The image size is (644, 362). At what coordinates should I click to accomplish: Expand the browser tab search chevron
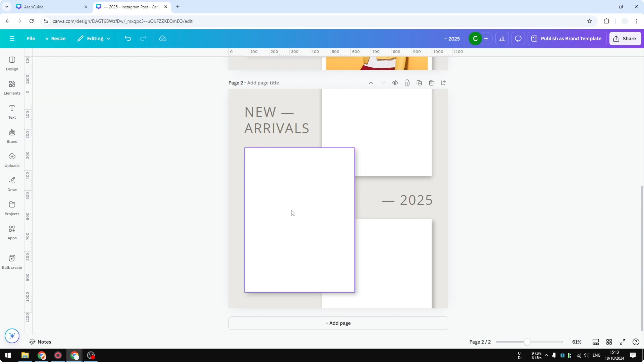[x=7, y=7]
